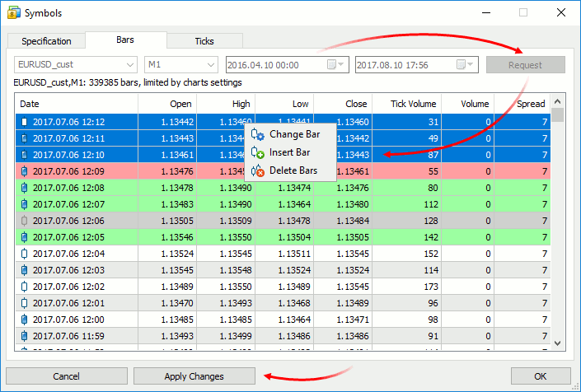Click the Apply Changes button
The height and width of the screenshot is (392, 581).
194,376
